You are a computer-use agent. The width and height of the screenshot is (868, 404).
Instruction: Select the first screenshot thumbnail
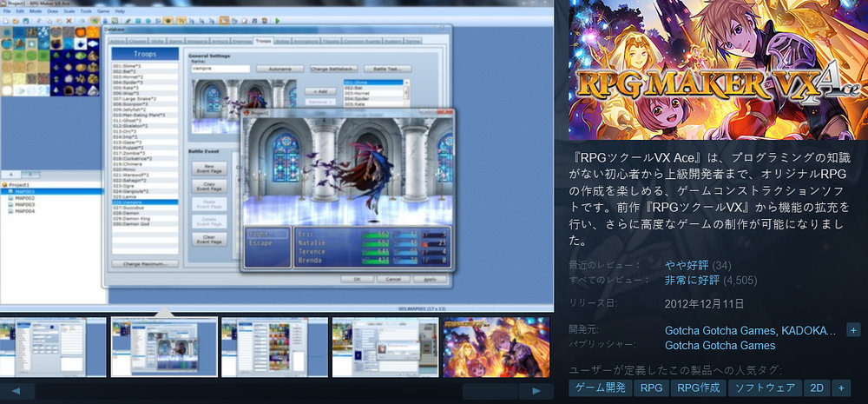pos(53,347)
